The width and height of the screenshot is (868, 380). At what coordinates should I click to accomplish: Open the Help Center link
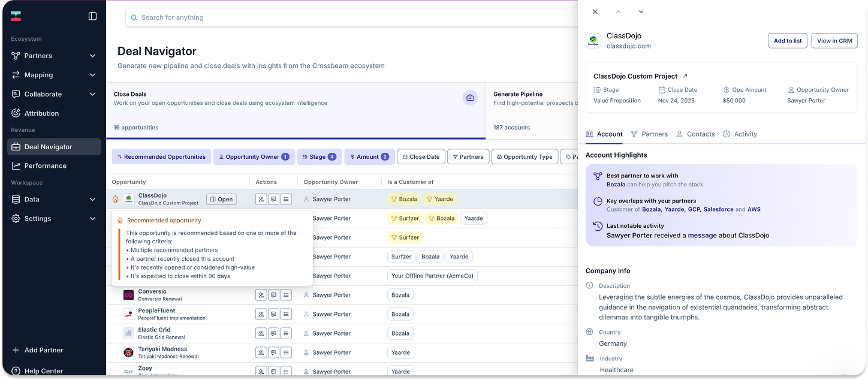pos(37,371)
